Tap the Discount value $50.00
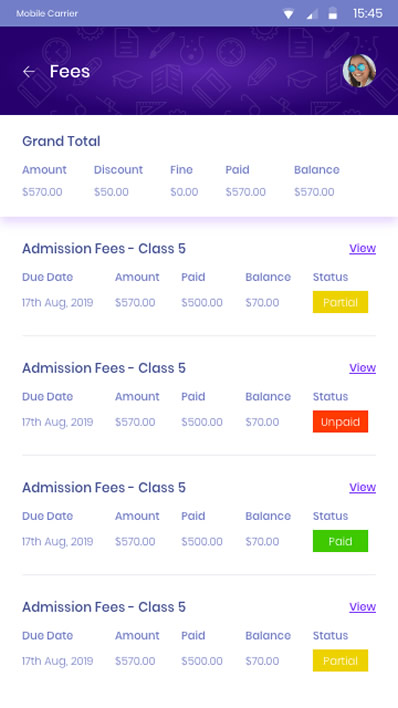Image resolution: width=398 pixels, height=708 pixels. click(x=111, y=192)
